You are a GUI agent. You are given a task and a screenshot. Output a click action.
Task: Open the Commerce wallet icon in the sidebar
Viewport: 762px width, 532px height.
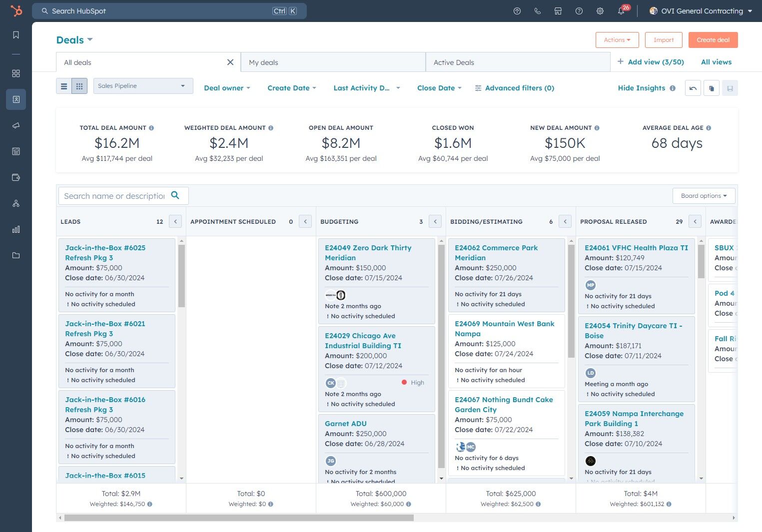pyautogui.click(x=16, y=177)
